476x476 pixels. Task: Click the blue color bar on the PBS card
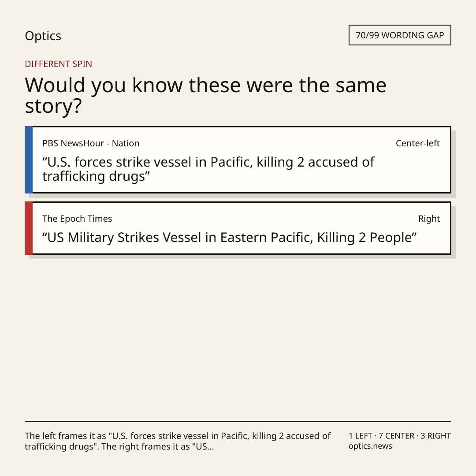point(29,160)
